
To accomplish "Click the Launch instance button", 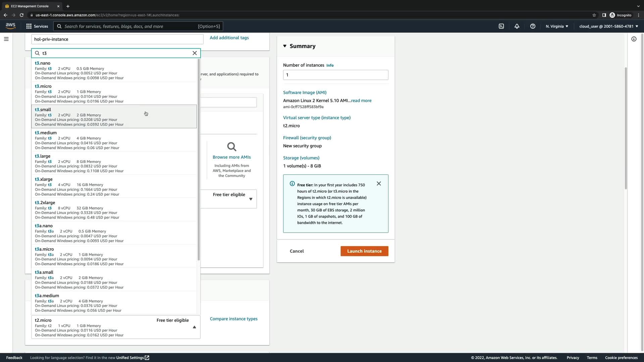I will (x=364, y=251).
